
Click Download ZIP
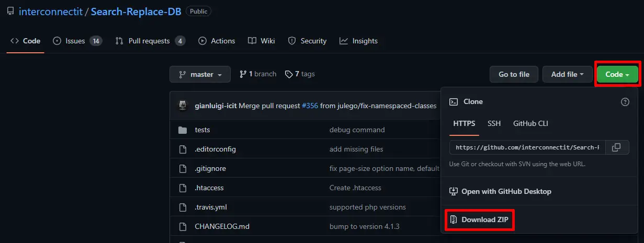pos(480,219)
